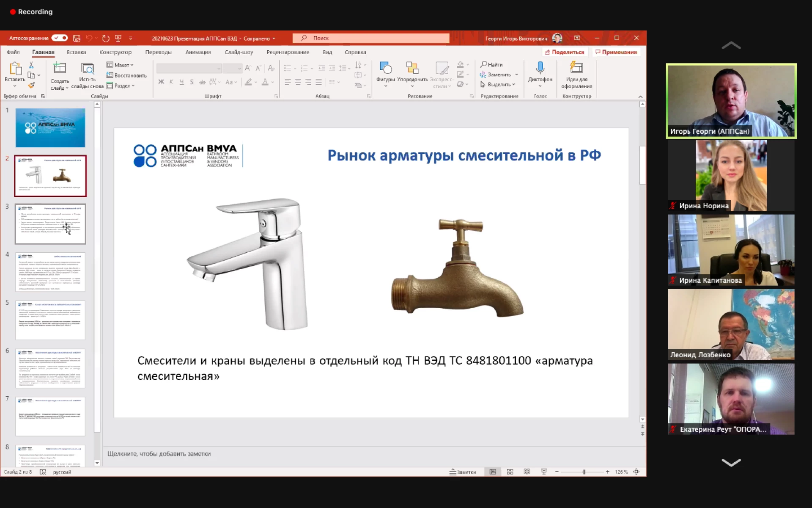812x508 pixels.
Task: Click the spell check icon in status bar
Action: [x=43, y=472]
